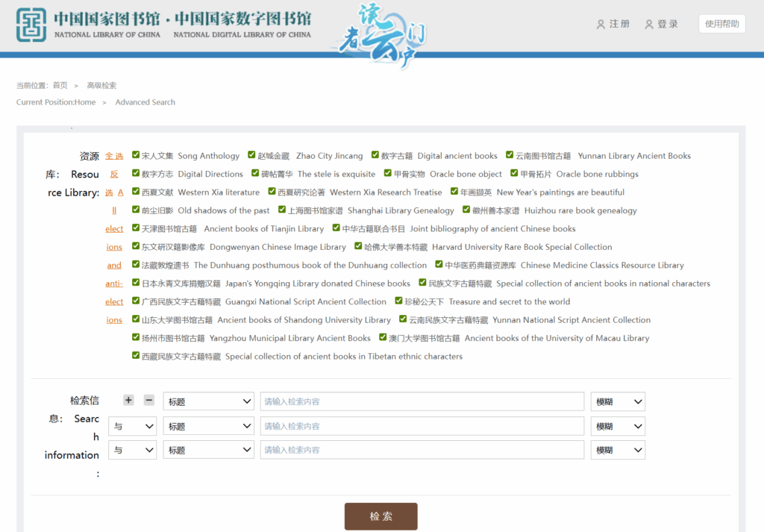Go to 首页 in the breadcrumb
This screenshot has width=764, height=532.
[60, 86]
